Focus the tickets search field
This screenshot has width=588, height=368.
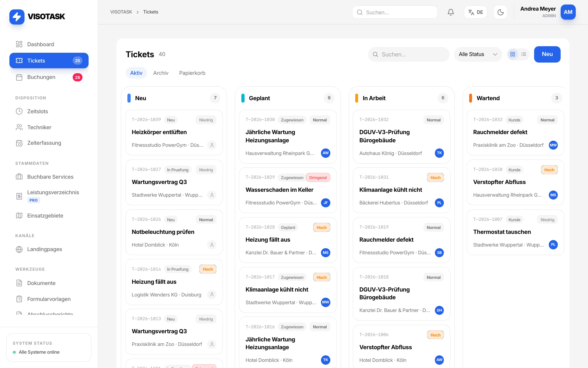tap(409, 54)
